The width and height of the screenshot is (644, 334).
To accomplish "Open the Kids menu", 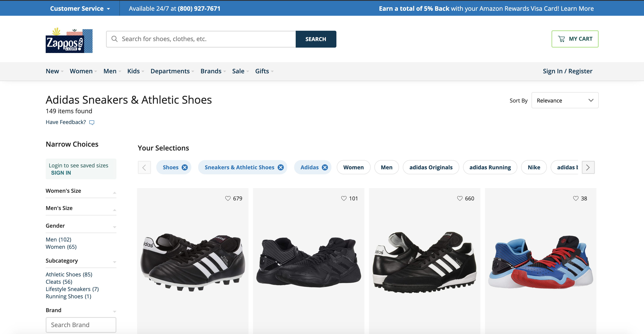I will (136, 71).
